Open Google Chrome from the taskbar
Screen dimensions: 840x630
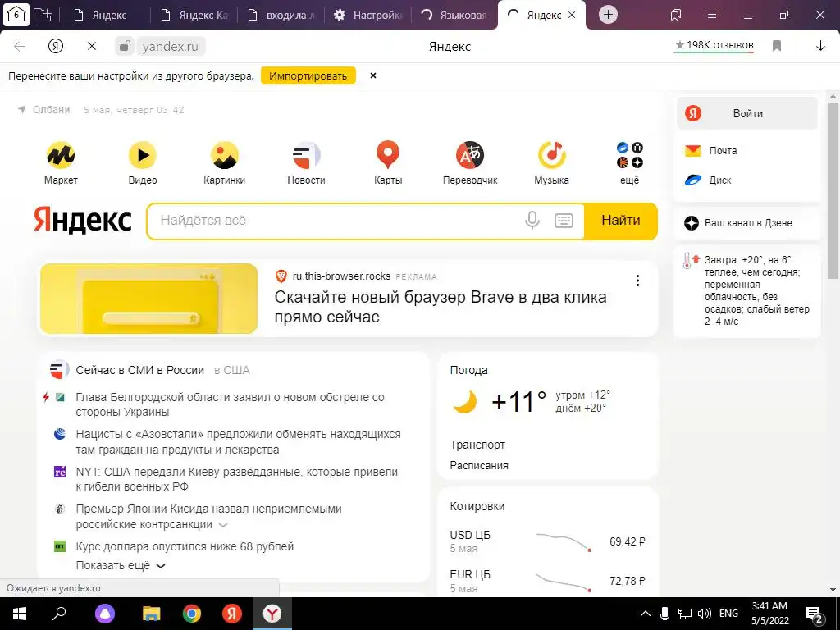[x=191, y=614]
